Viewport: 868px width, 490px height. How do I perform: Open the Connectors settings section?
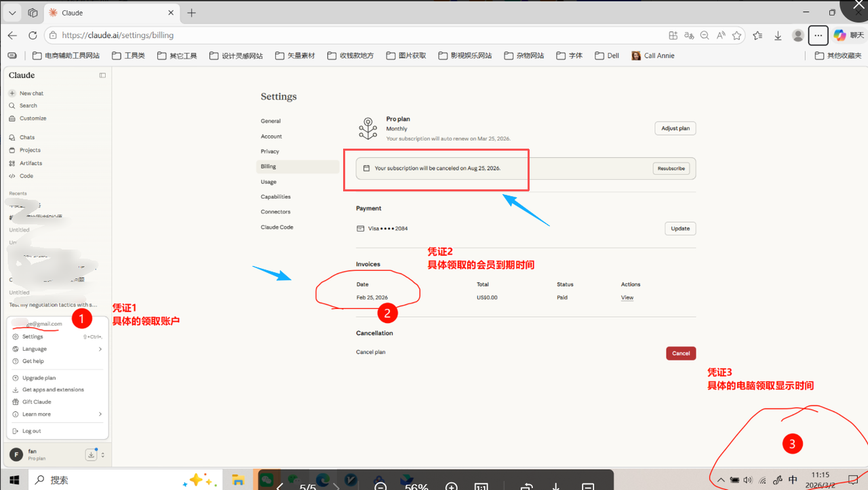(x=275, y=212)
